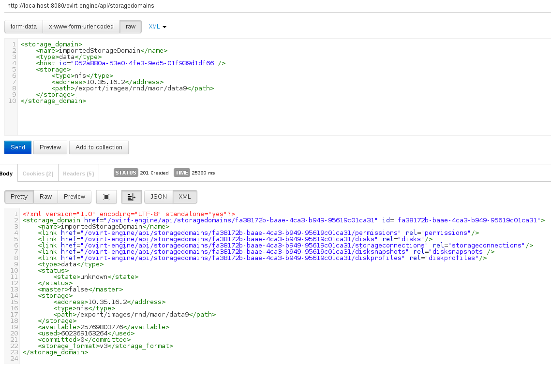Select Pretty response view
Screen dimensions: 551x392
tap(19, 197)
